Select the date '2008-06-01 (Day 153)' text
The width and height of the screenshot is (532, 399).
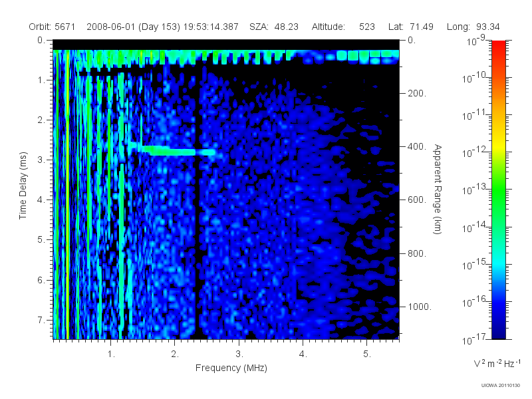134,27
